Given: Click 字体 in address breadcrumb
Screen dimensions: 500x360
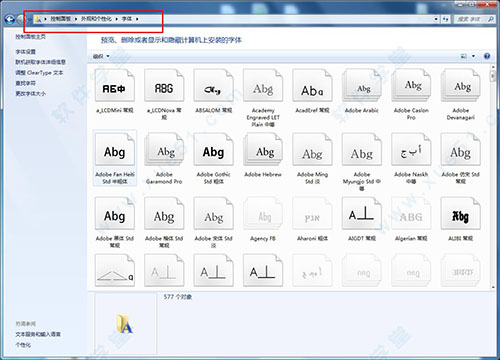Looking at the screenshot, I should coord(127,19).
